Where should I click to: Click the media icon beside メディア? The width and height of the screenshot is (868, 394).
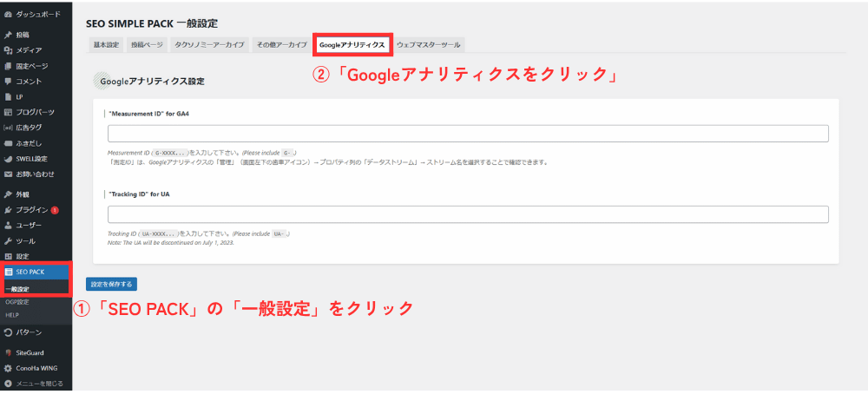coord(8,50)
